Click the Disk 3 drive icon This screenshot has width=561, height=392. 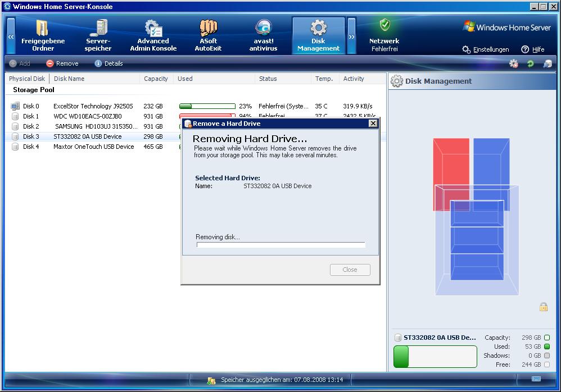(15, 136)
